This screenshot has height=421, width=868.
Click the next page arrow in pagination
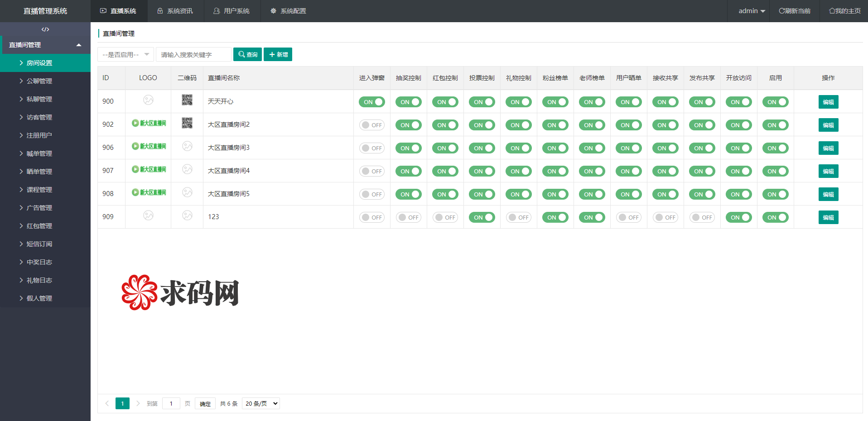138,403
